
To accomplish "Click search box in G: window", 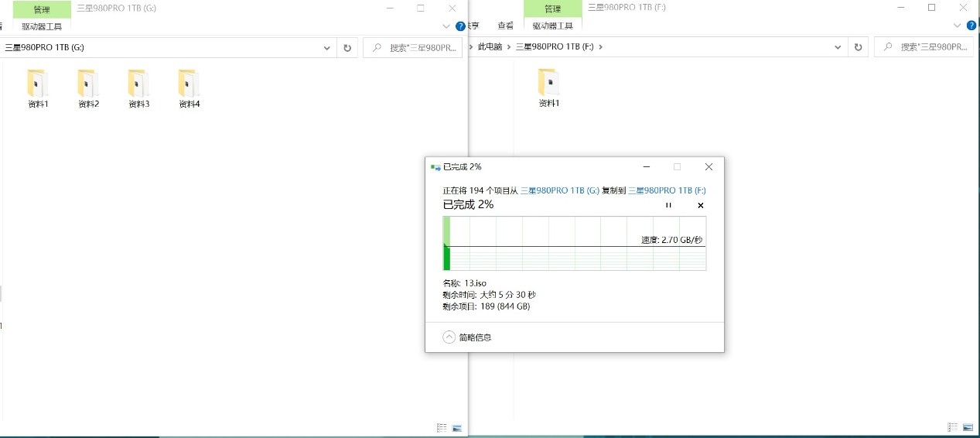I will click(x=415, y=47).
